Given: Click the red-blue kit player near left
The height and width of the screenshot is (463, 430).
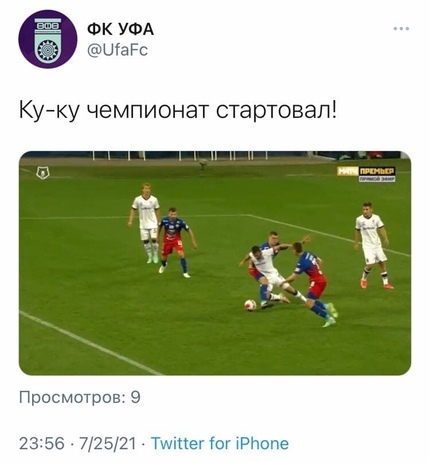Looking at the screenshot, I should 176,242.
